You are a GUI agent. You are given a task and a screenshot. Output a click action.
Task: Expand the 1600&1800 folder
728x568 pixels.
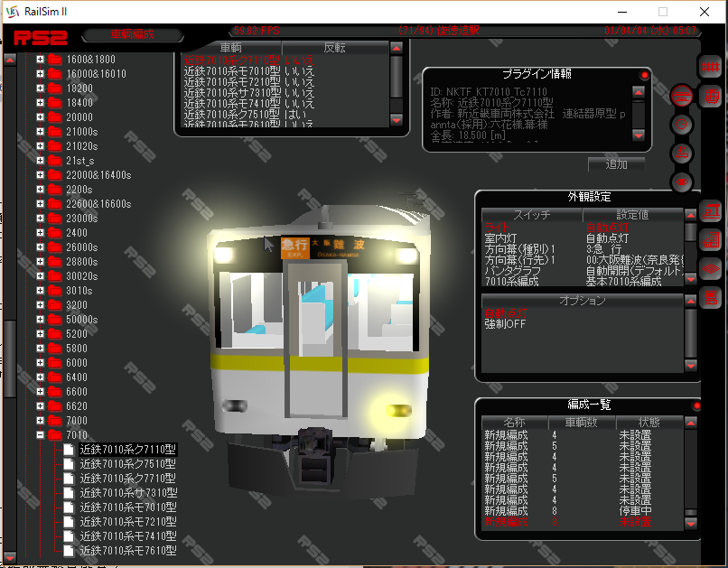coord(41,60)
